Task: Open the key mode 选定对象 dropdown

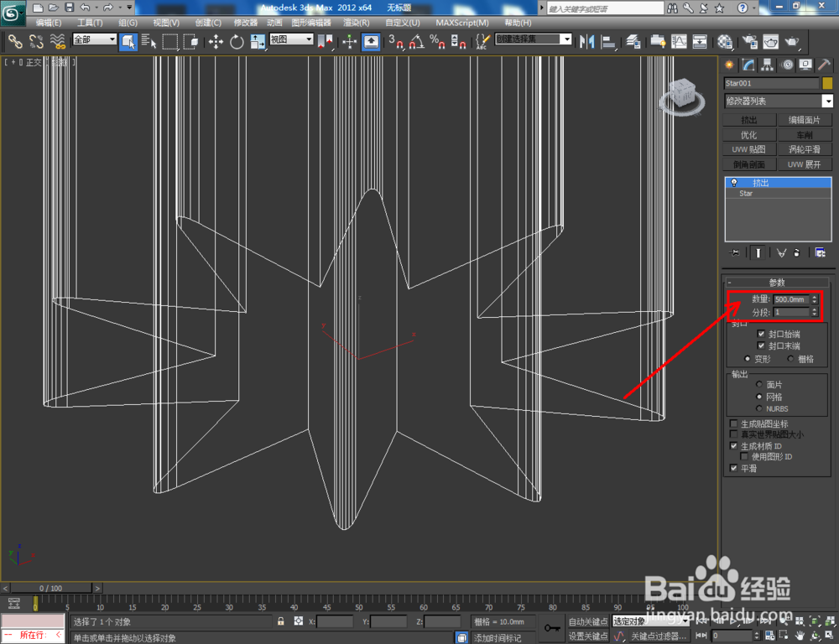Action: pos(650,621)
